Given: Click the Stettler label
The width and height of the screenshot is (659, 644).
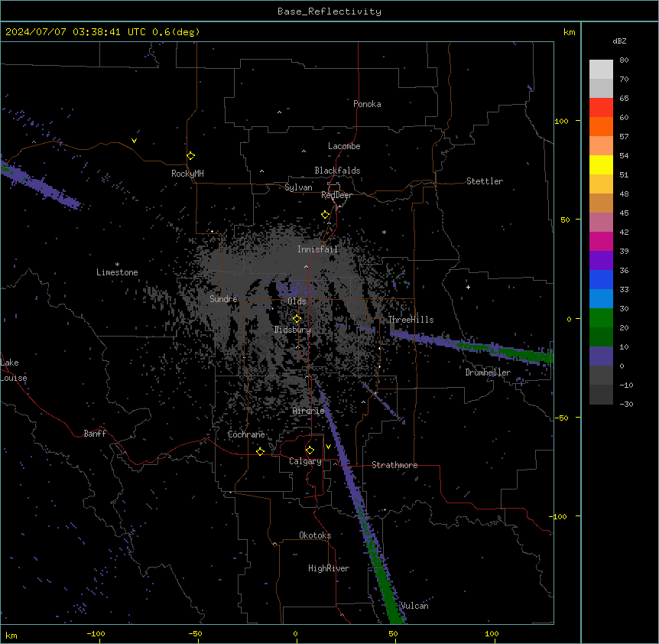Looking at the screenshot, I should click(485, 181).
